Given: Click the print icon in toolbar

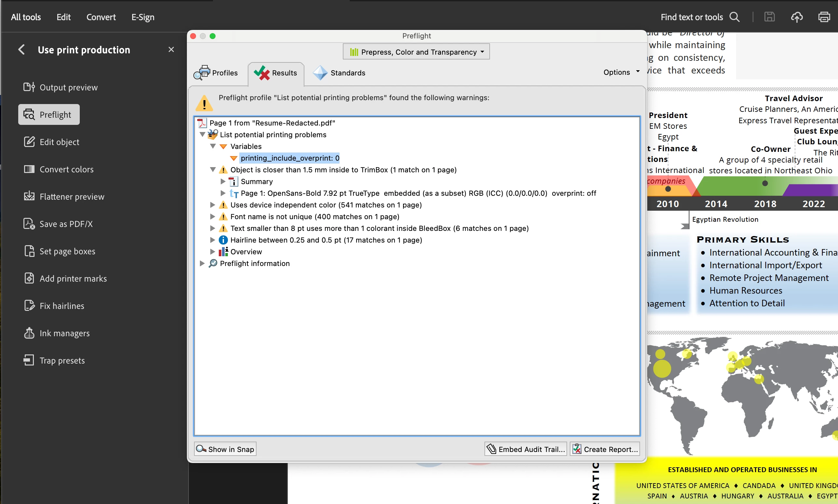Looking at the screenshot, I should [824, 17].
